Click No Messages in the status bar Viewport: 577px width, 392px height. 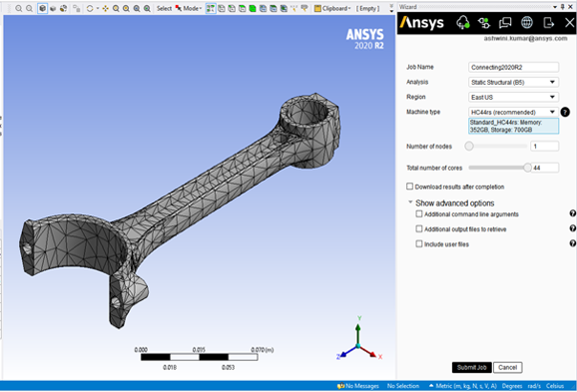(358, 386)
